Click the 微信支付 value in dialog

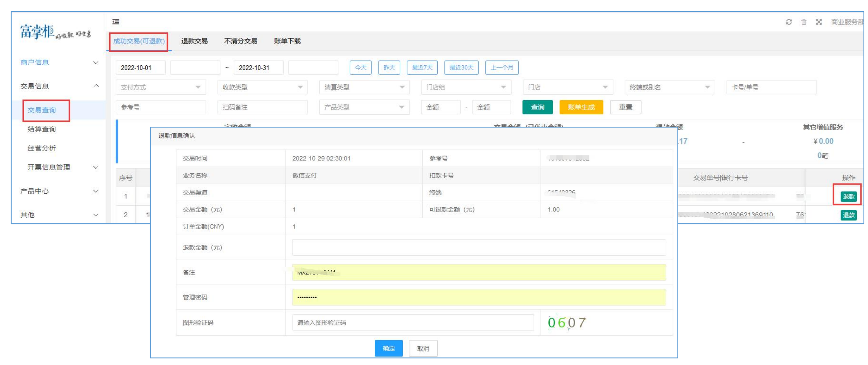coord(304,175)
